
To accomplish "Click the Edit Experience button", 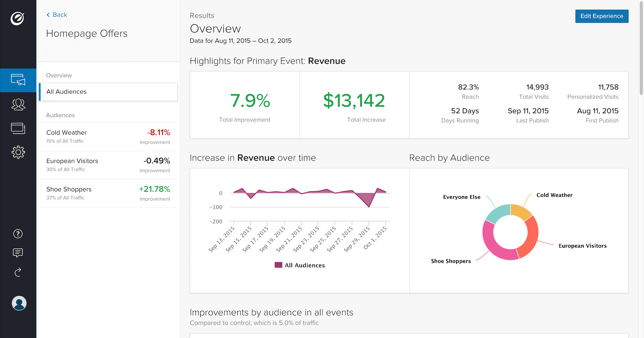I will [x=601, y=16].
